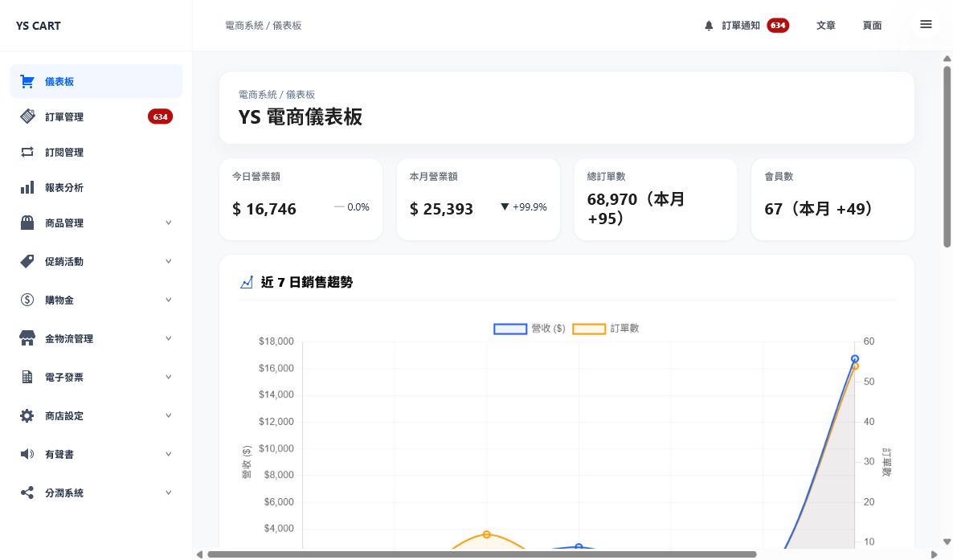The height and width of the screenshot is (560, 953).
Task: Click the dollar coin icon for 購物金
Action: tap(27, 300)
